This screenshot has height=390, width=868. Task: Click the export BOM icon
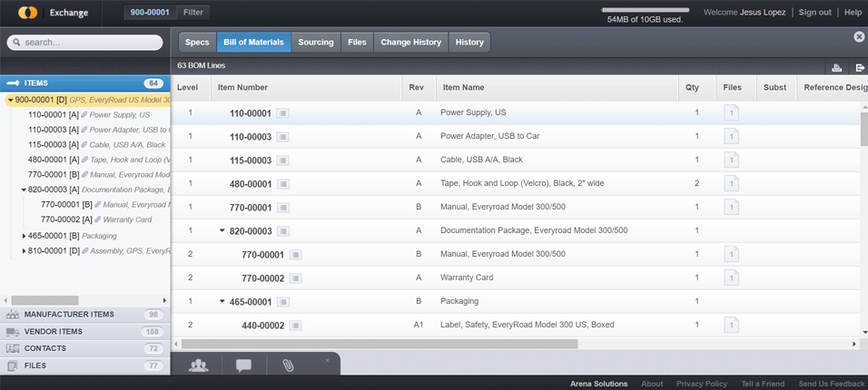click(860, 68)
